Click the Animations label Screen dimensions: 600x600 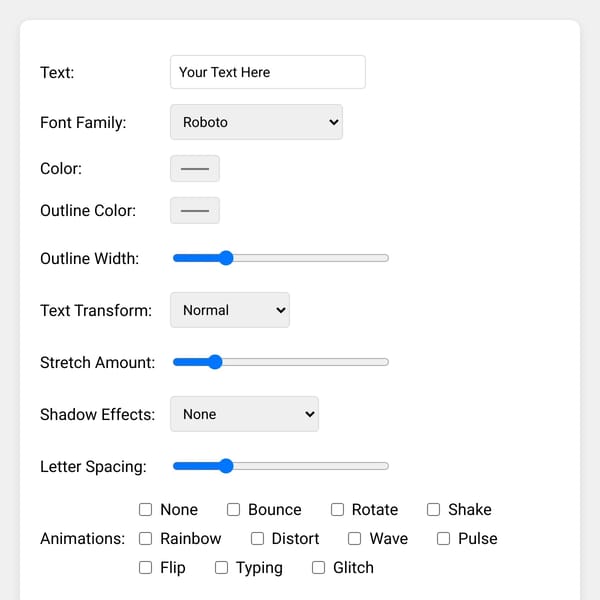(x=83, y=538)
